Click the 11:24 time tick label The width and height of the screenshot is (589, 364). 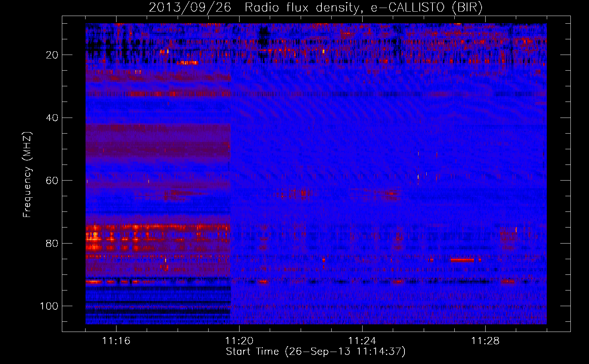point(362,341)
